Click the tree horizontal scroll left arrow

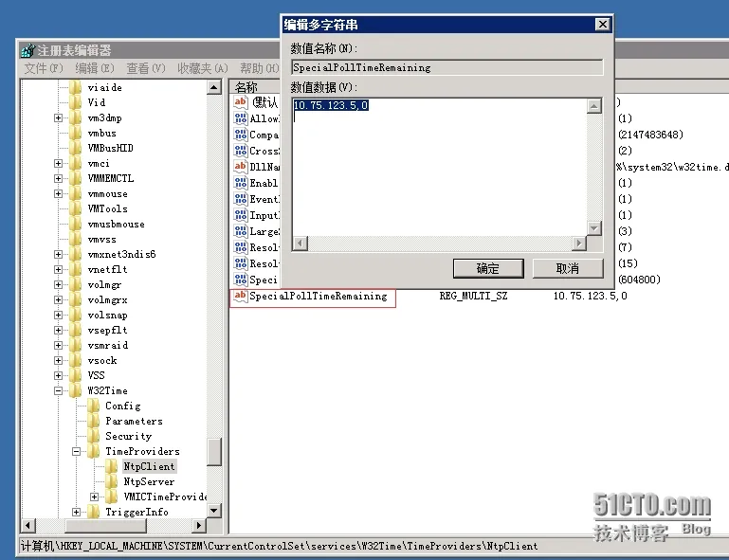(27, 525)
